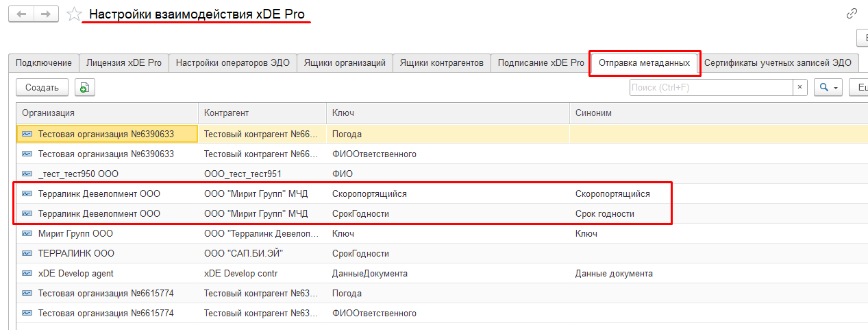868x330 pixels.
Task: Add page to favorites with star icon
Action: [74, 14]
